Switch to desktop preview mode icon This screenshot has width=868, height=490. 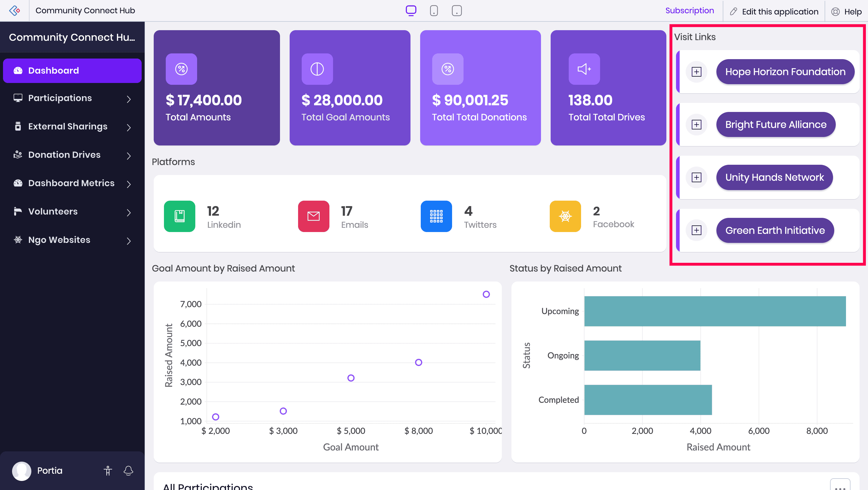(411, 11)
